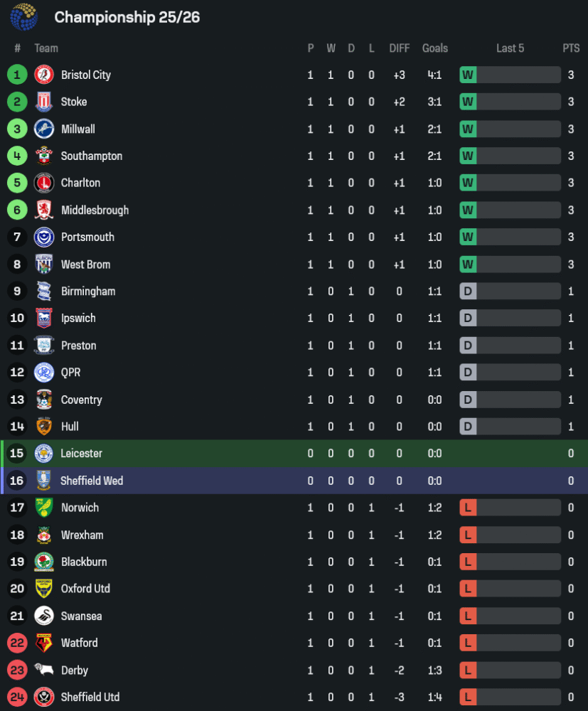588x711 pixels.
Task: Click the Hull tiger crest
Action: [x=44, y=427]
